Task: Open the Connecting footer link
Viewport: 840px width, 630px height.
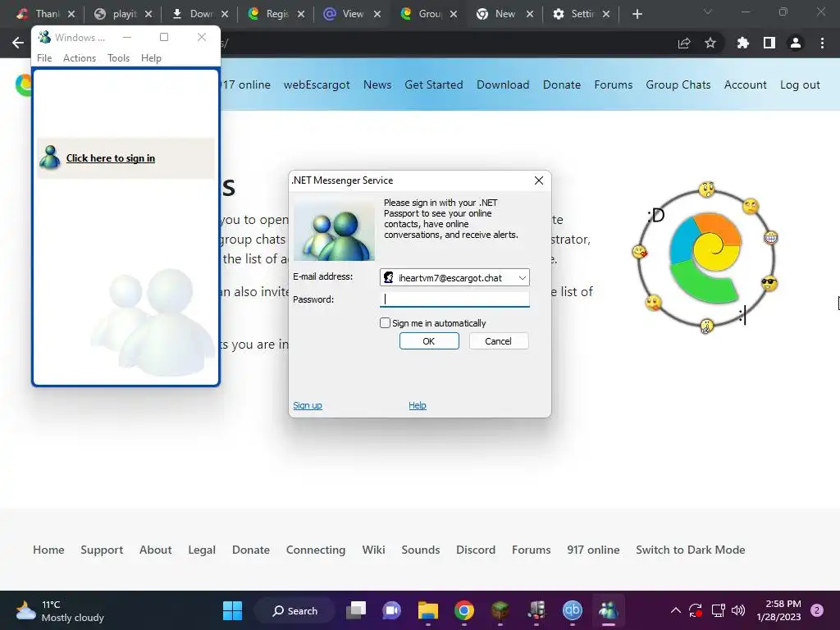Action: coord(316,550)
